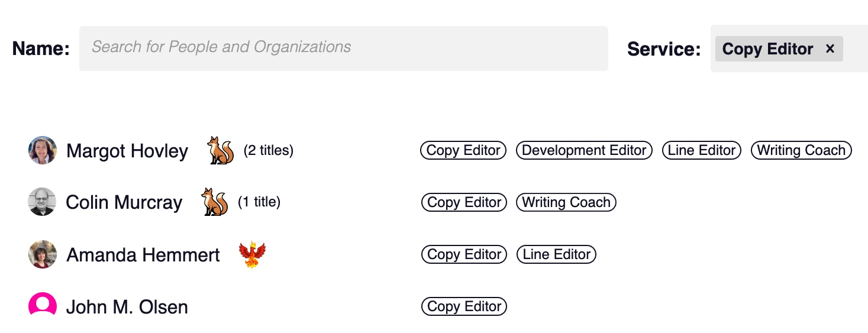Open the Service filter dropdown field
The width and height of the screenshot is (868, 333).
(x=789, y=49)
